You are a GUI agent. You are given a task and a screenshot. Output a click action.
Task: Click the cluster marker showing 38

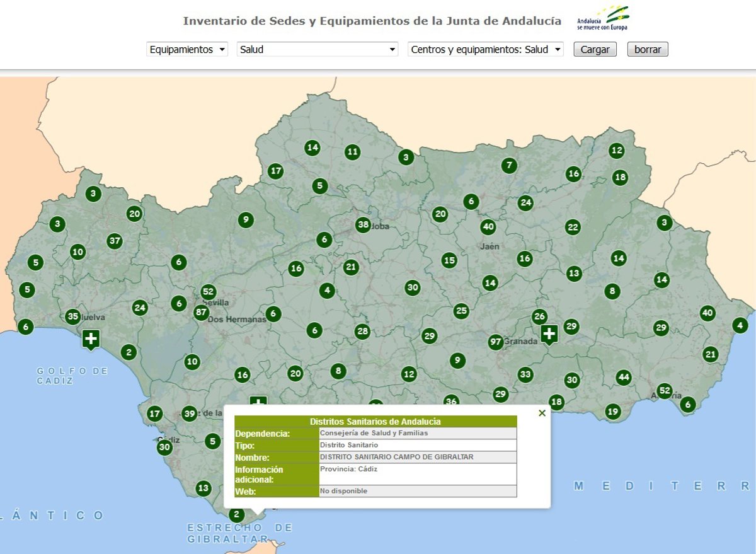tap(363, 224)
